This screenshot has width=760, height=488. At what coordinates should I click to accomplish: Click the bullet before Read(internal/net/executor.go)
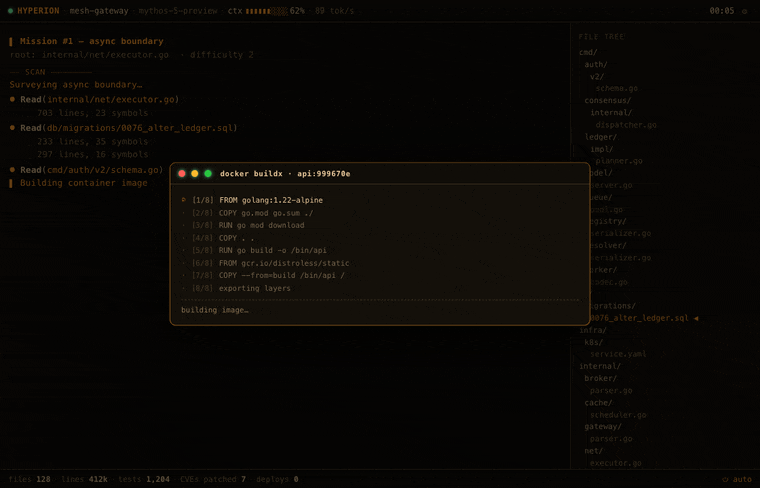(x=13, y=99)
